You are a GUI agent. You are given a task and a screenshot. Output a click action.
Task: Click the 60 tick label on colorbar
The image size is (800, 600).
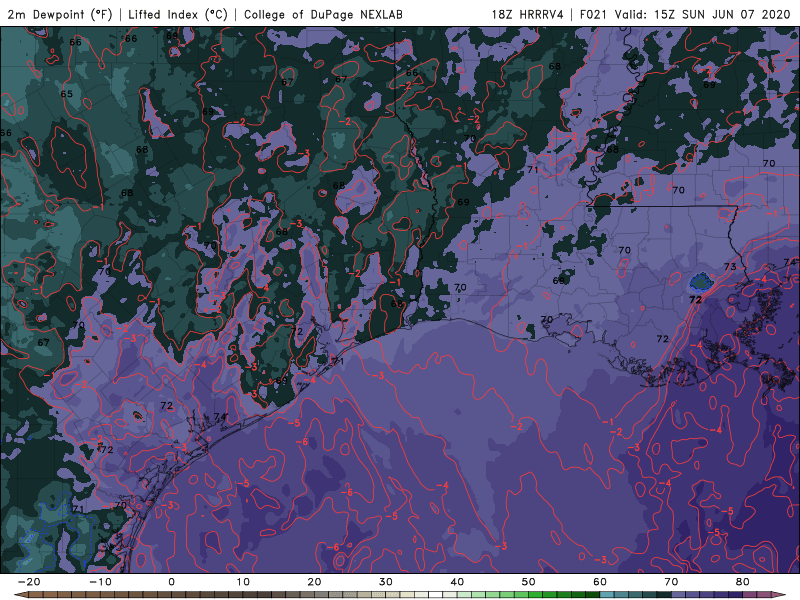point(600,582)
